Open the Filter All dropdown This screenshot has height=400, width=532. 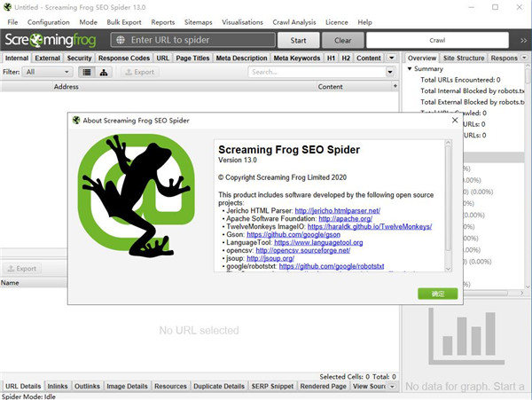pyautogui.click(x=48, y=72)
